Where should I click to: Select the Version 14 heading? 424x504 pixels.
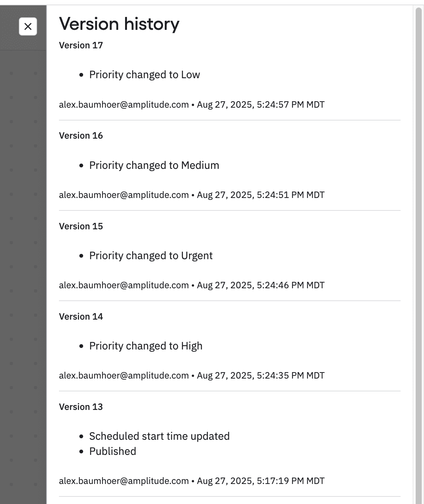click(81, 317)
